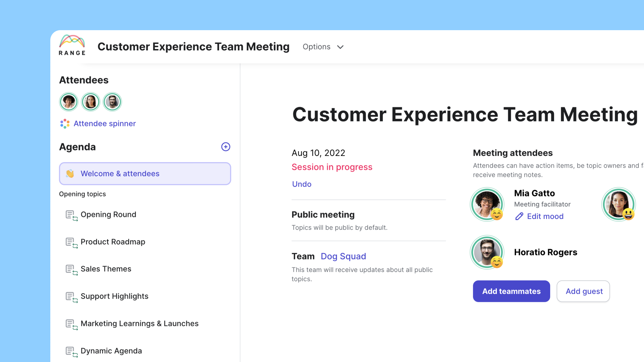Click the grinning emoji badge on that avatar
This screenshot has height=362, width=644.
click(628, 214)
